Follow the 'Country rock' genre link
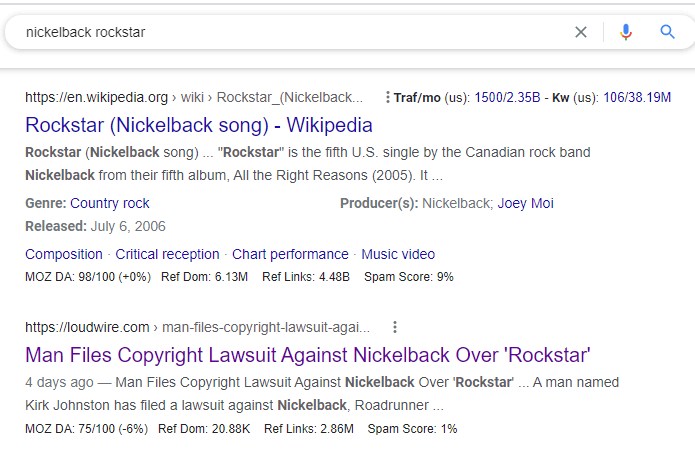 [110, 203]
